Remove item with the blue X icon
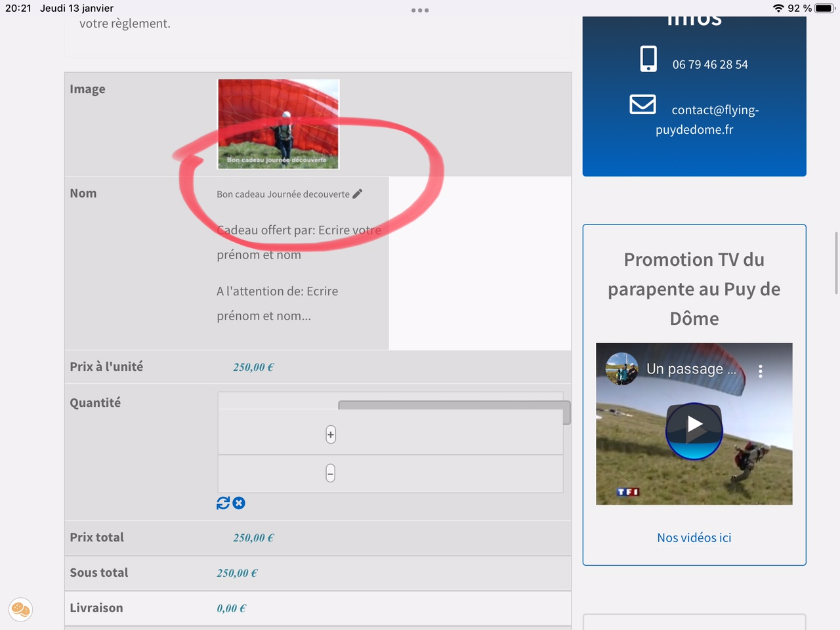The height and width of the screenshot is (630, 840). 239,503
